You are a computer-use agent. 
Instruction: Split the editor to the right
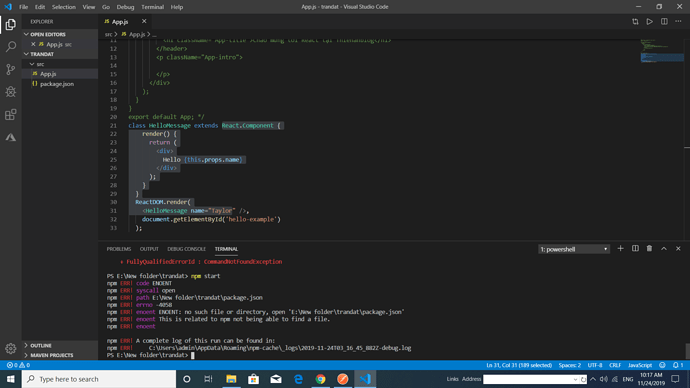[664, 21]
